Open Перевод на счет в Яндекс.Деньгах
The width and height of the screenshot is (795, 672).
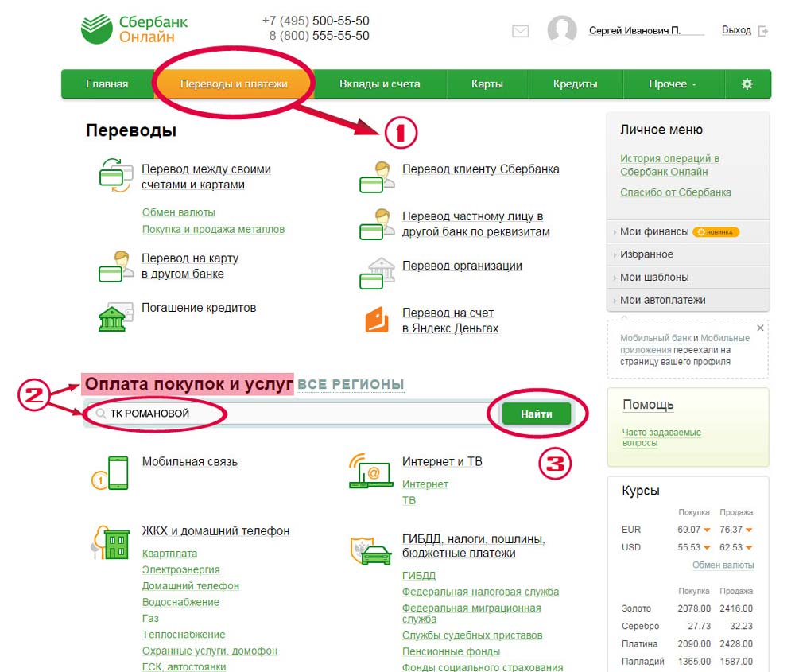point(450,320)
